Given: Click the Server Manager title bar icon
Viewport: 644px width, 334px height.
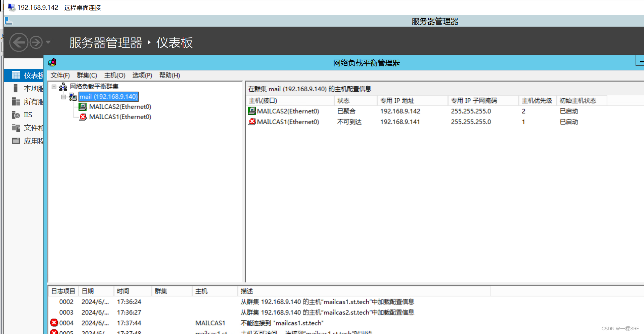Looking at the screenshot, I should click(x=8, y=21).
